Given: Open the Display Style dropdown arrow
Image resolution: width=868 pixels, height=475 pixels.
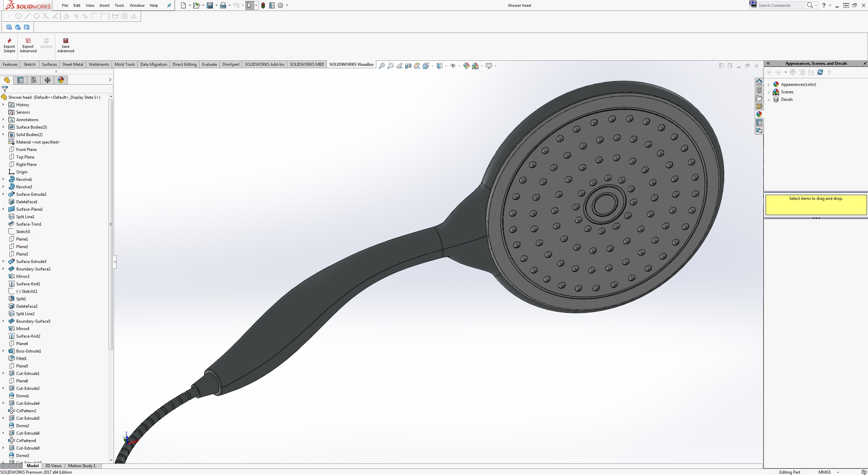Looking at the screenshot, I should click(446, 66).
